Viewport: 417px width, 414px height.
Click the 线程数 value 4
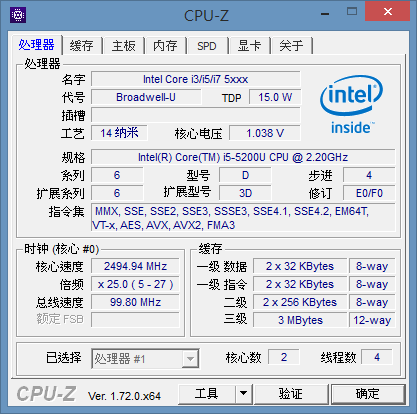[x=377, y=357]
